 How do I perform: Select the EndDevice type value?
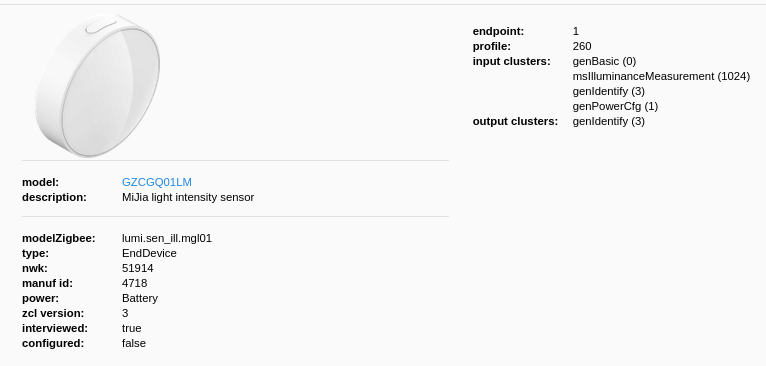[x=149, y=253]
